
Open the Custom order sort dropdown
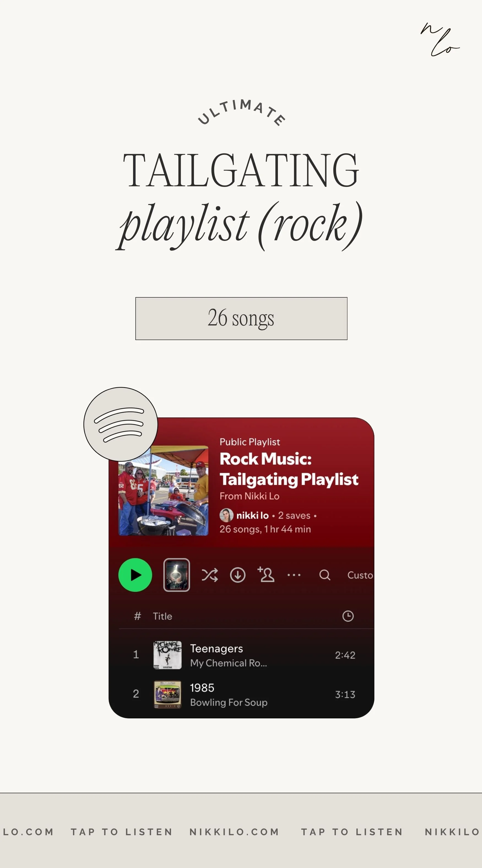tap(360, 575)
